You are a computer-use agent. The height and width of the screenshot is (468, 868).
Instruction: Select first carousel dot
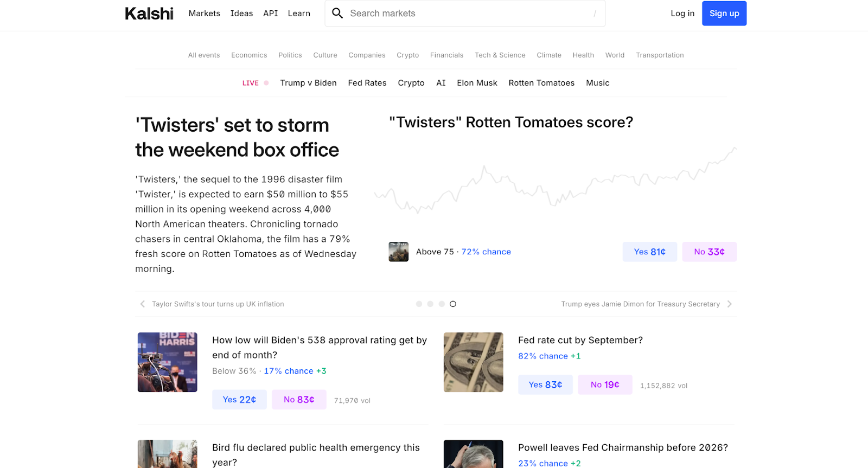[x=419, y=304]
